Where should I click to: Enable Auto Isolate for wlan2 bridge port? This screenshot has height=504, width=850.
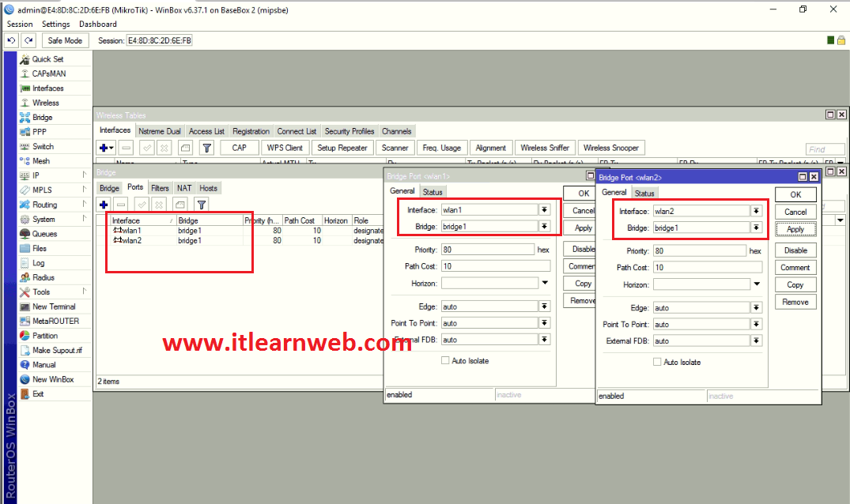tap(657, 362)
